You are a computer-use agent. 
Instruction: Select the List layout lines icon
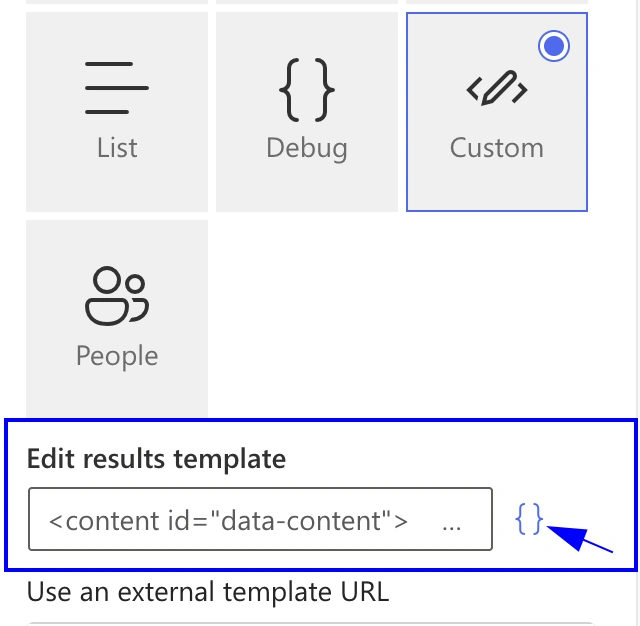[117, 88]
